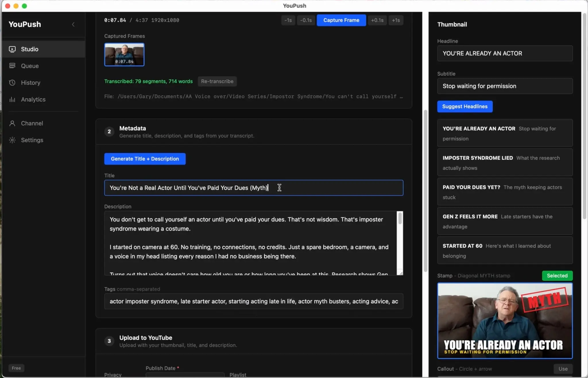Open the Settings gear icon

click(12, 140)
